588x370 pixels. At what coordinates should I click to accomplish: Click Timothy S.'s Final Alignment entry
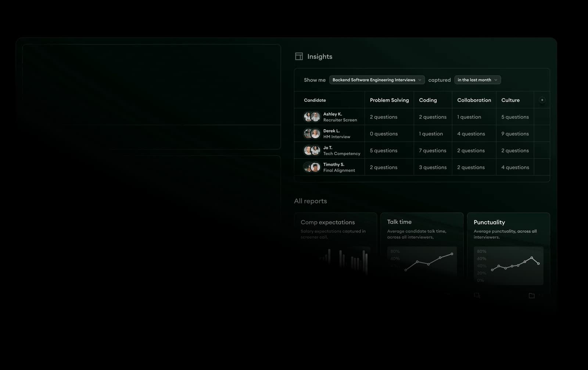(339, 167)
